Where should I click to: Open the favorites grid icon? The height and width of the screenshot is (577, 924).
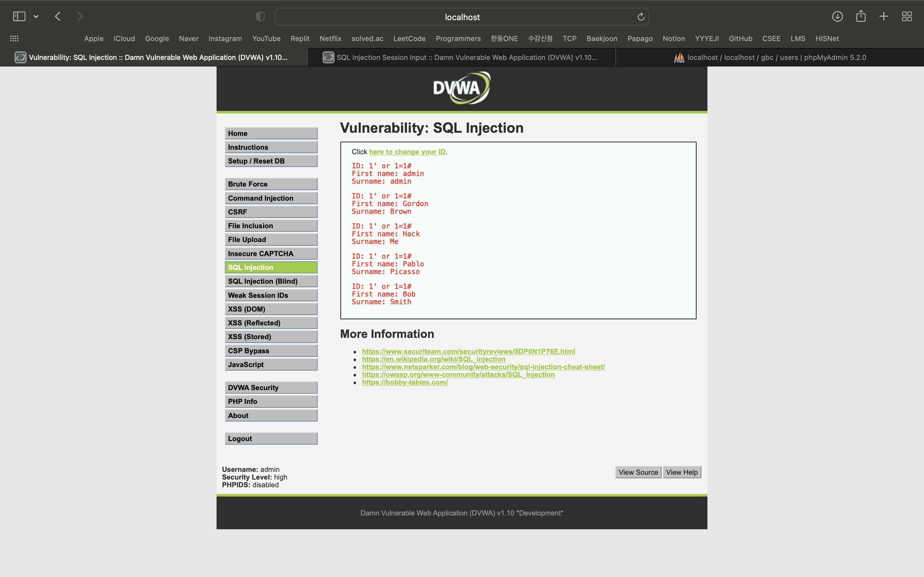coord(14,38)
